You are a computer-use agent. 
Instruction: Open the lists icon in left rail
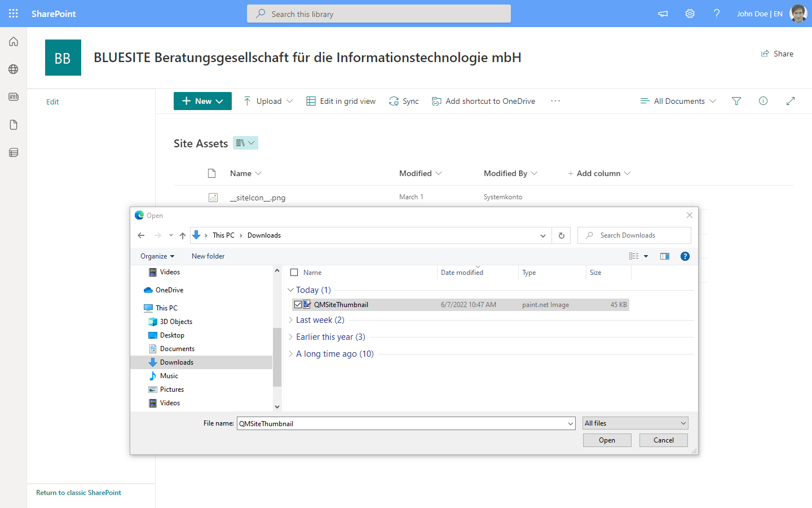[14, 152]
